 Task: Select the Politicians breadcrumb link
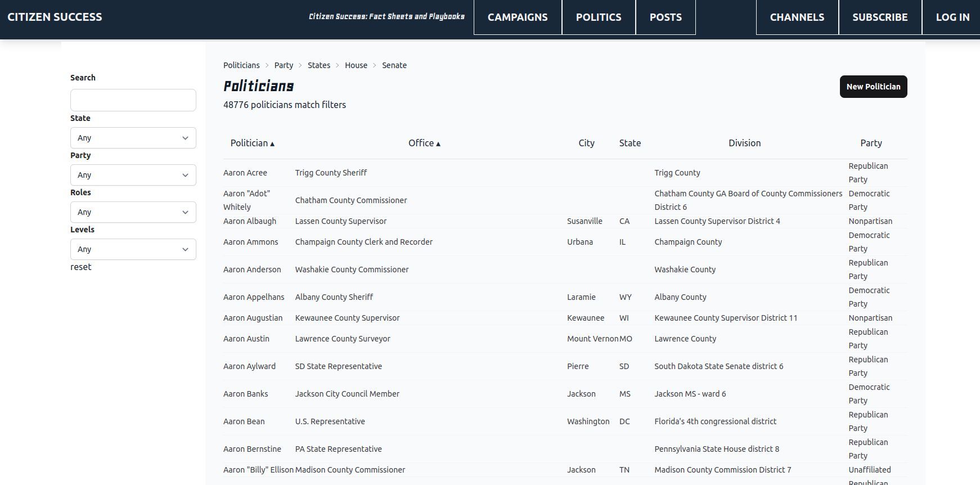[241, 65]
